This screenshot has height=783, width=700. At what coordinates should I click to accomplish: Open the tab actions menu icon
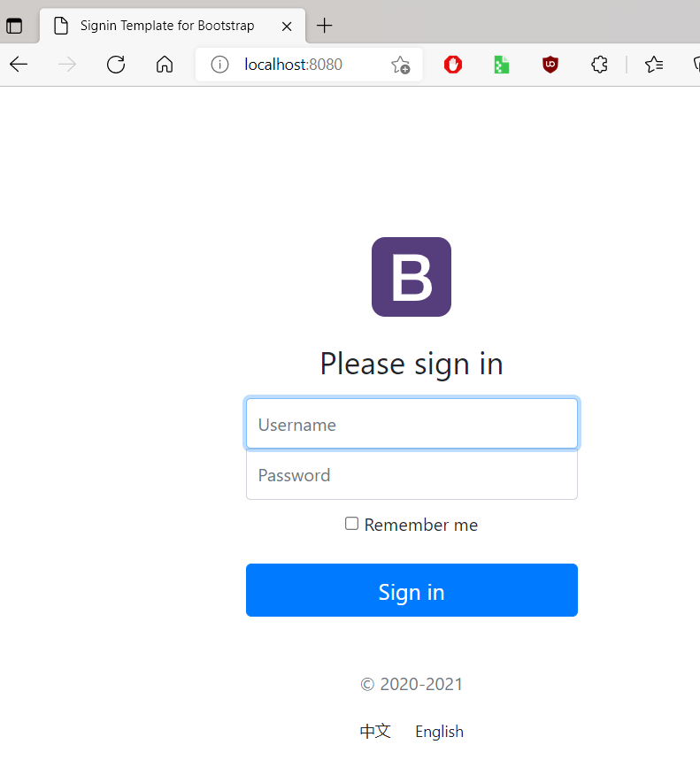click(x=14, y=26)
